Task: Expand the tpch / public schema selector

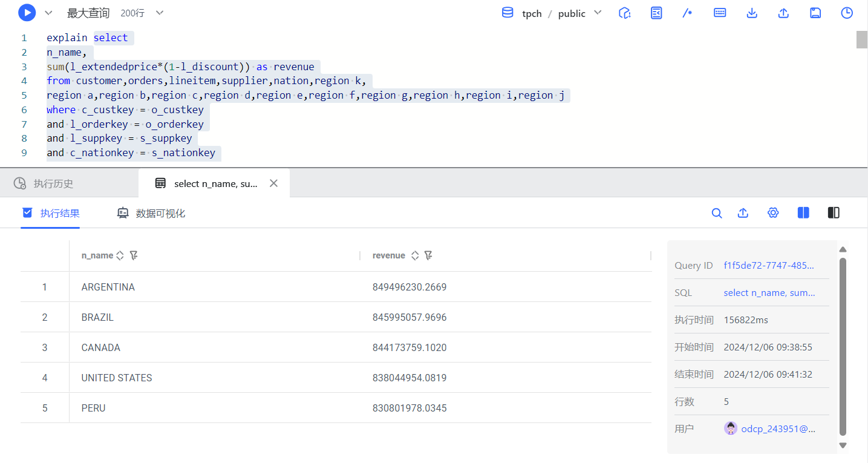Action: pos(598,13)
